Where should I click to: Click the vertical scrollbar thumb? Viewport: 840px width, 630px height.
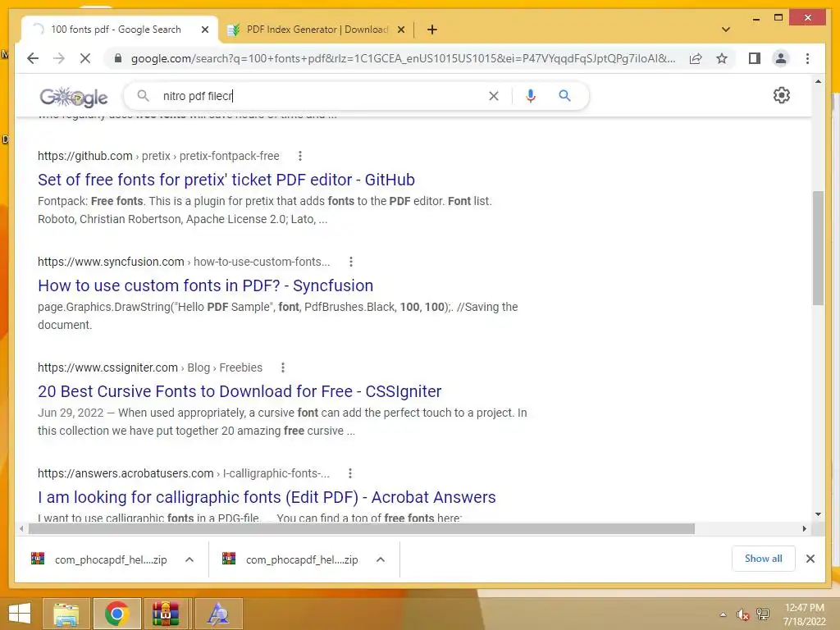[x=818, y=248]
